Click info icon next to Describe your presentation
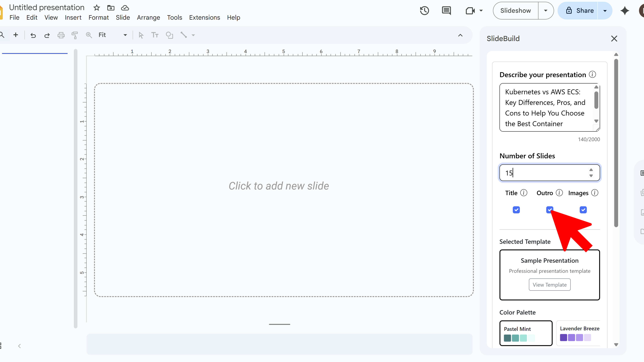Image resolution: width=644 pixels, height=362 pixels. (x=592, y=74)
